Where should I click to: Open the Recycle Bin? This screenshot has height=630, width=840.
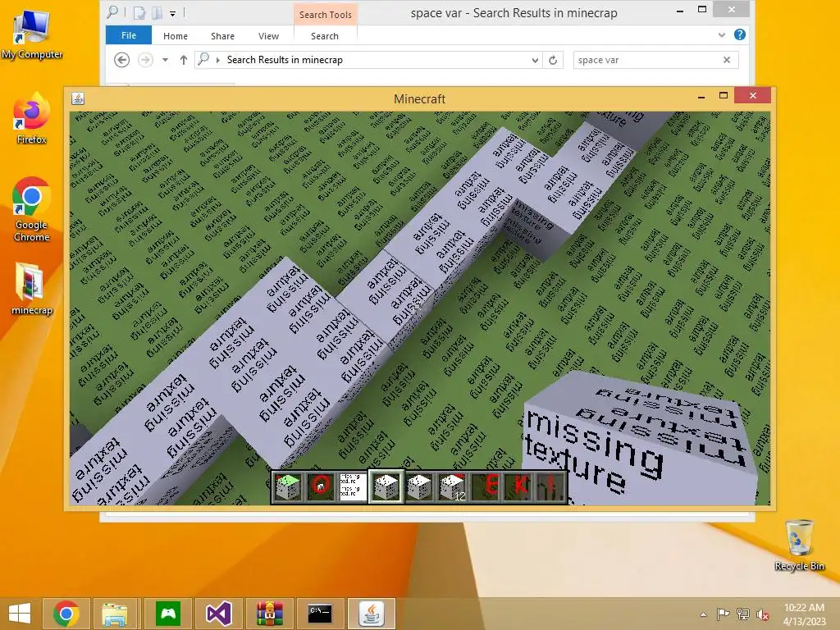click(799, 546)
